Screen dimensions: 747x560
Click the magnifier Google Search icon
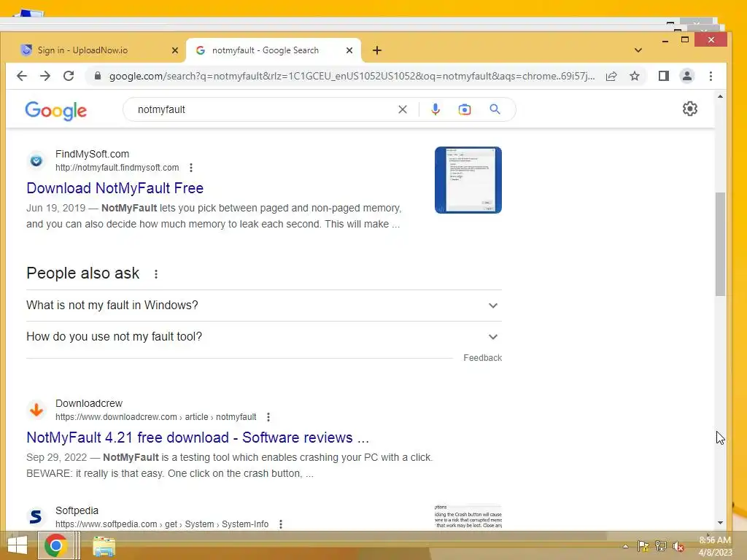coord(495,109)
